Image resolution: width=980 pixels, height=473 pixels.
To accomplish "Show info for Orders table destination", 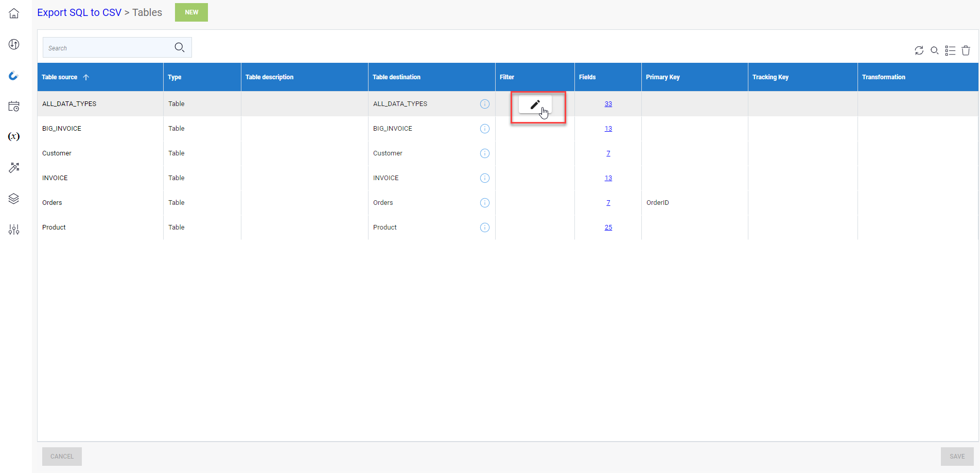I will pyautogui.click(x=484, y=203).
